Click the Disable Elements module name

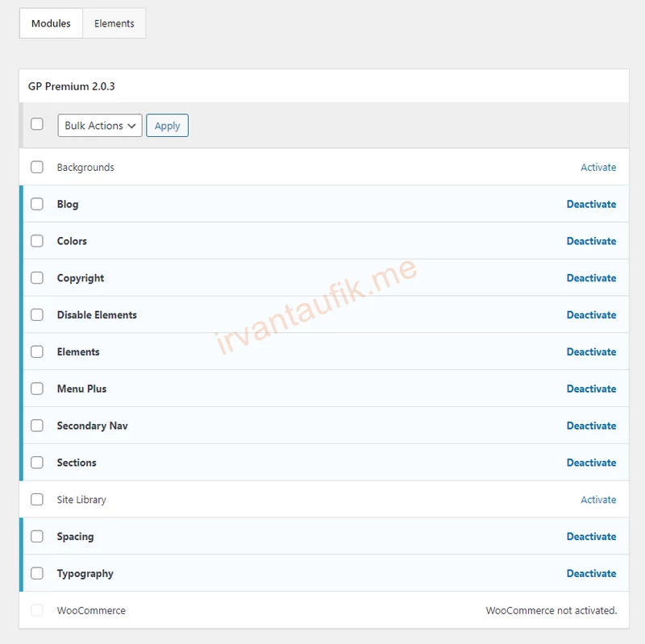tap(97, 315)
